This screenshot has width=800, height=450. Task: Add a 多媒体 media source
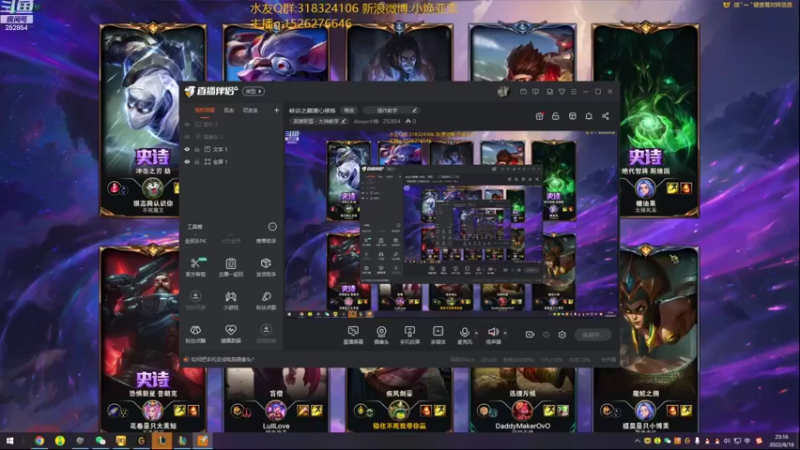[x=438, y=335]
